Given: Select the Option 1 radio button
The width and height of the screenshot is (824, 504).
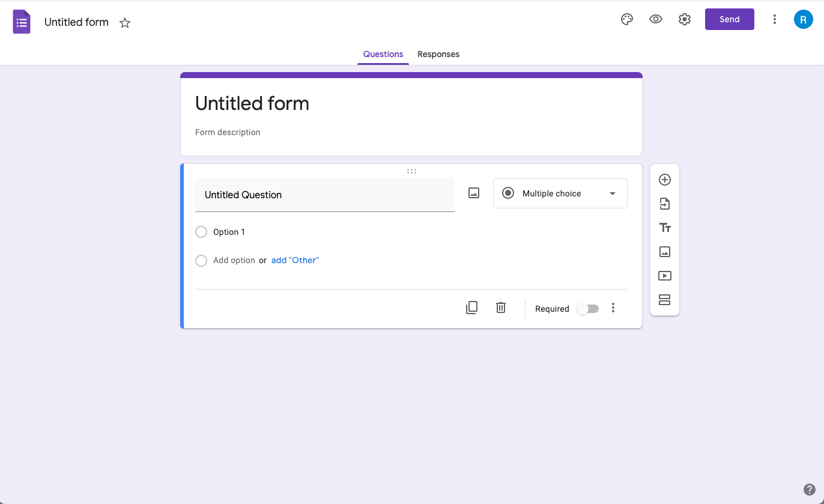Looking at the screenshot, I should point(201,232).
